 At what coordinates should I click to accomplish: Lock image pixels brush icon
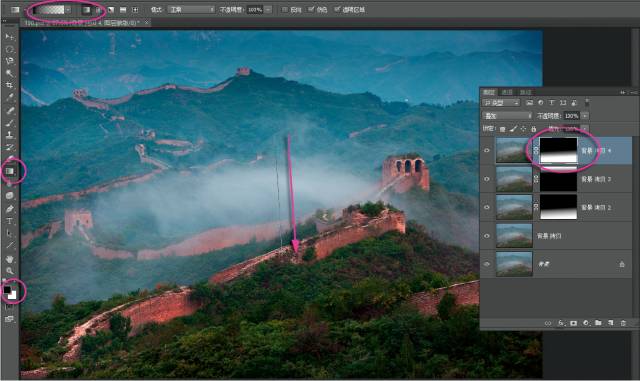(513, 129)
